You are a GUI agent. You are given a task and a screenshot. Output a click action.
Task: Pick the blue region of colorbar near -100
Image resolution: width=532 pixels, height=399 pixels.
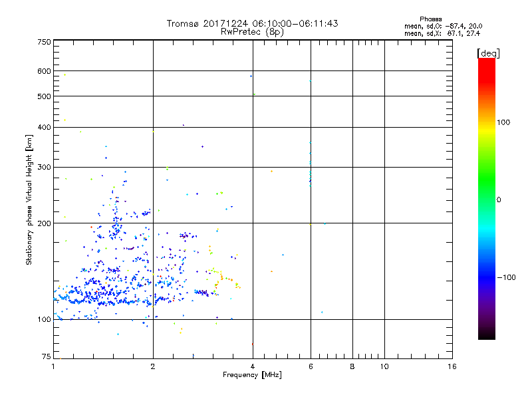pyautogui.click(x=487, y=277)
